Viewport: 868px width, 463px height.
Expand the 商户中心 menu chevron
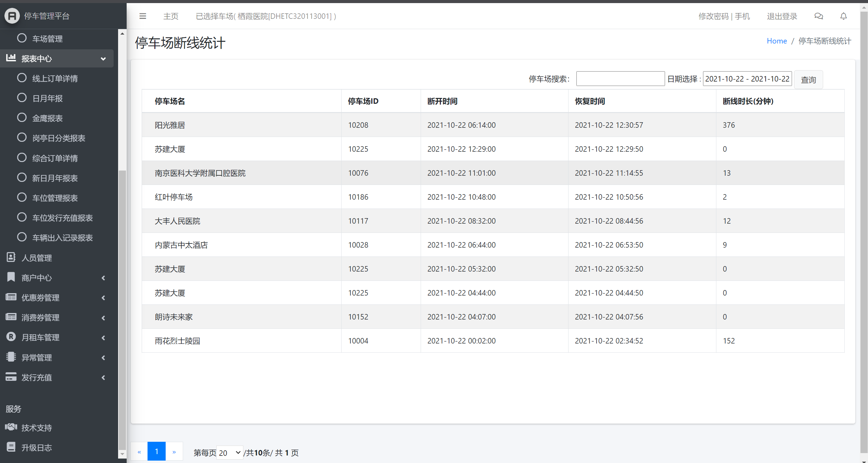[x=103, y=278]
